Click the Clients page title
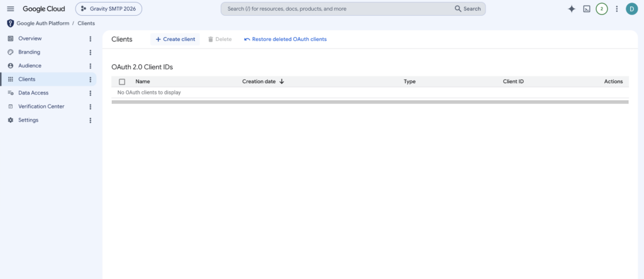Viewport: 644px width, 279px height. [x=122, y=40]
